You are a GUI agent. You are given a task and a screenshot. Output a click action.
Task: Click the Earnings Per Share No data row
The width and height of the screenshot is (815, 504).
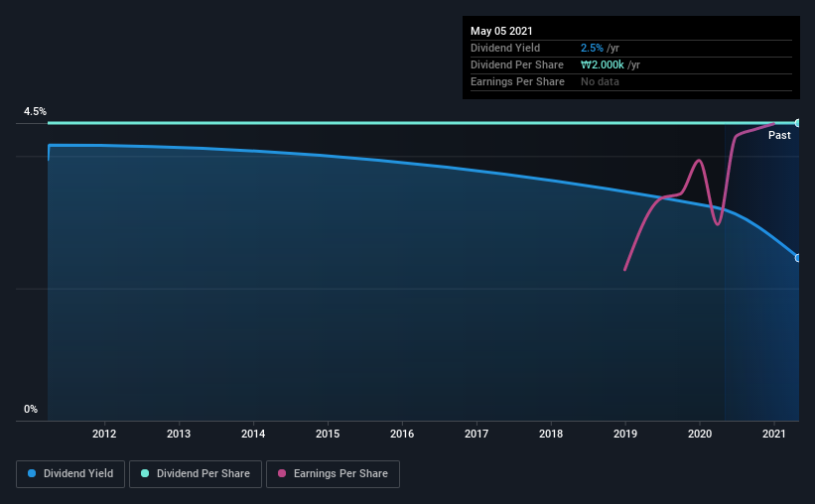pos(631,81)
